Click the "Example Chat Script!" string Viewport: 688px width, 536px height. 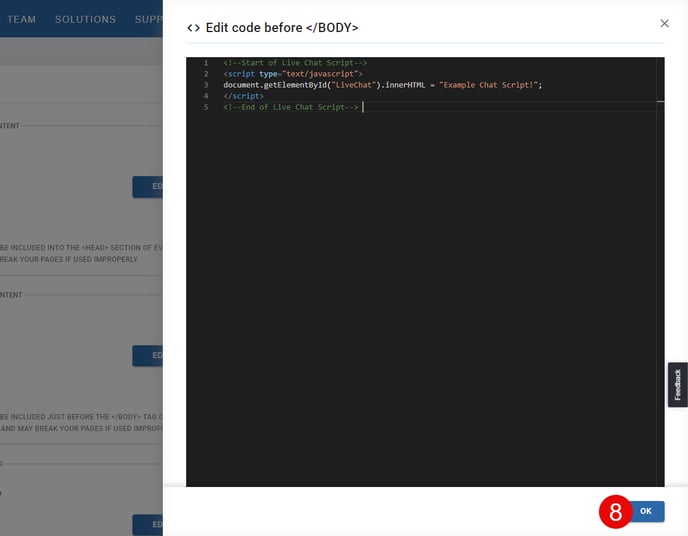click(x=488, y=85)
